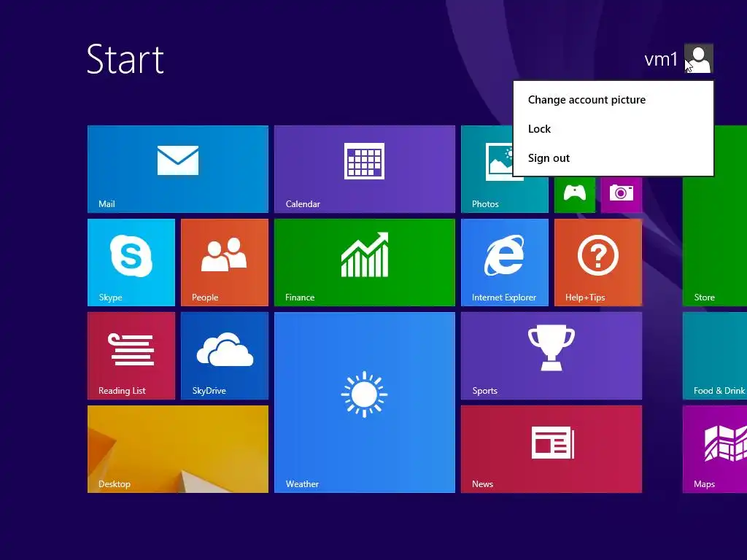Open the Skype tile

[131, 262]
